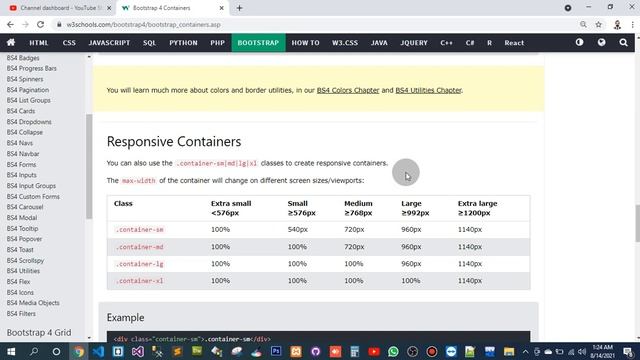
Task: Open the HOW TO menu item
Action: tap(305, 42)
